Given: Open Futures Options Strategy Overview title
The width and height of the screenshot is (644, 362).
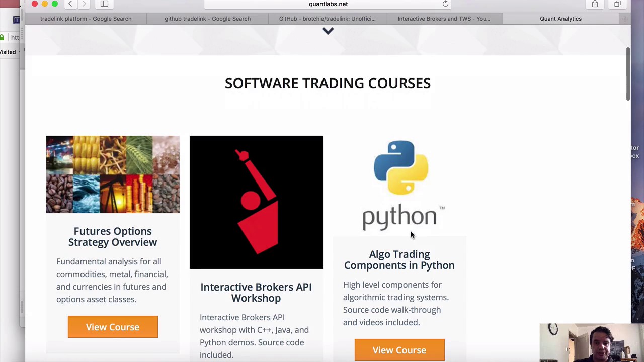Looking at the screenshot, I should (113, 237).
